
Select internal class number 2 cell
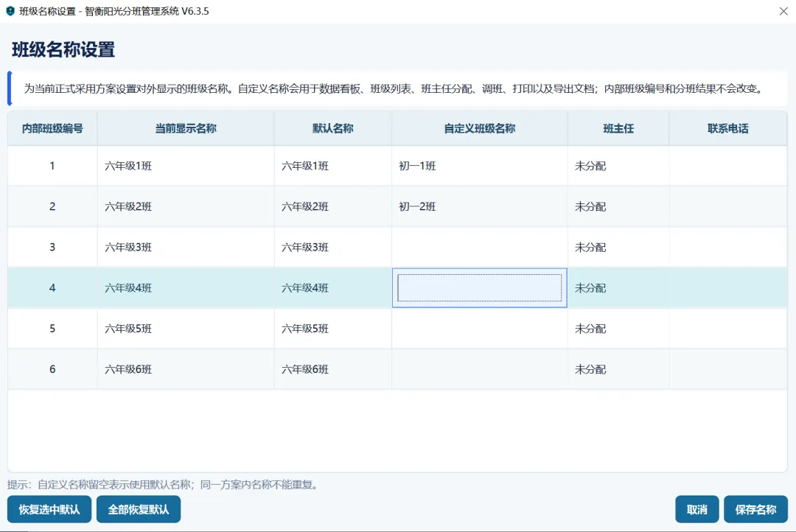tap(52, 206)
